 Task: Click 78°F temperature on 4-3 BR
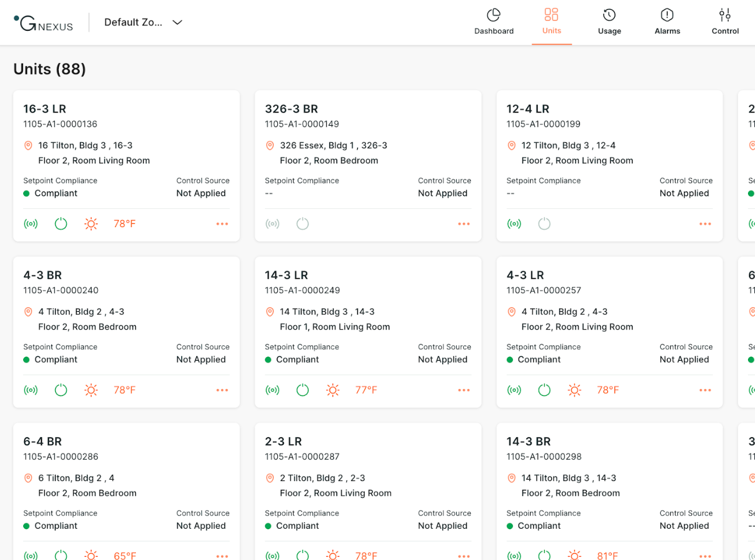[x=125, y=390]
